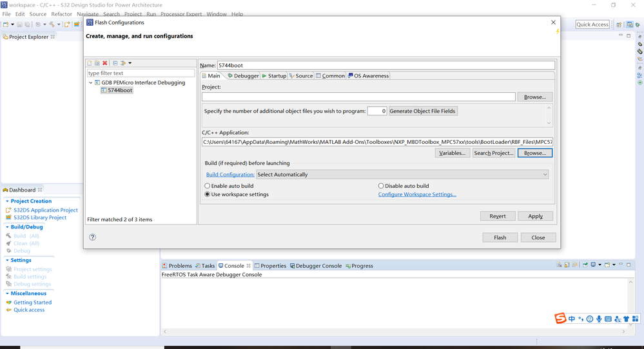Image resolution: width=644 pixels, height=349 pixels.
Task: Browse for the C/C++ application file
Action: 535,153
